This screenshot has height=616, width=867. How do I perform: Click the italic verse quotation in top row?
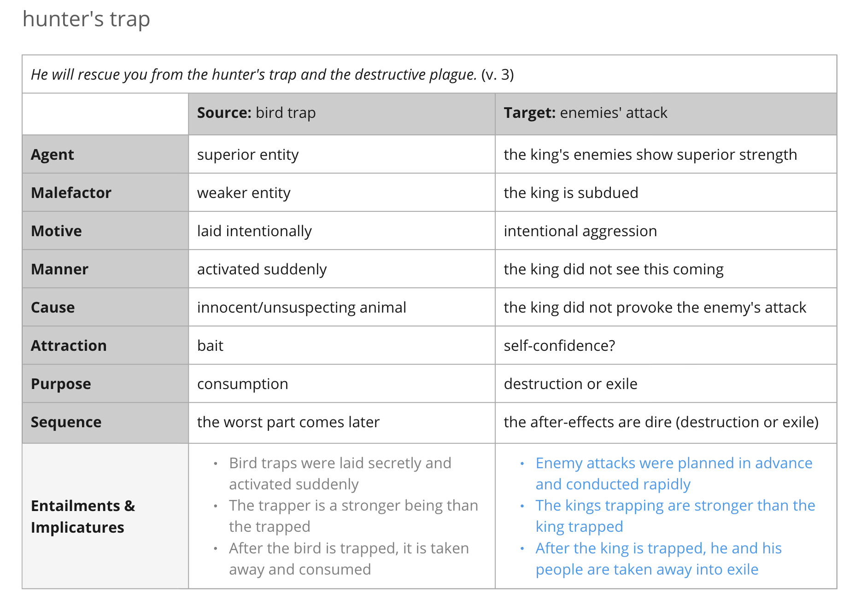click(x=253, y=75)
